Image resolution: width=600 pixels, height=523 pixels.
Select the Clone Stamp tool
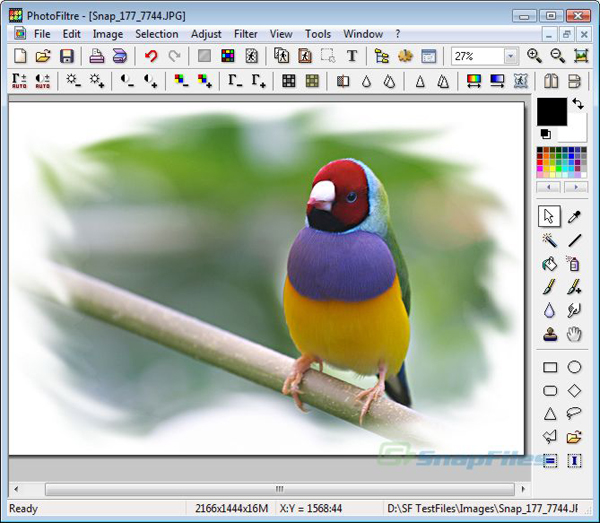click(549, 334)
